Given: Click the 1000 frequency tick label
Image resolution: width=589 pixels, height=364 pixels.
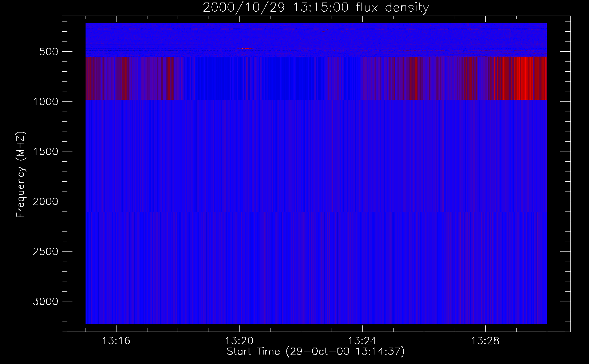Looking at the screenshot, I should 46,102.
